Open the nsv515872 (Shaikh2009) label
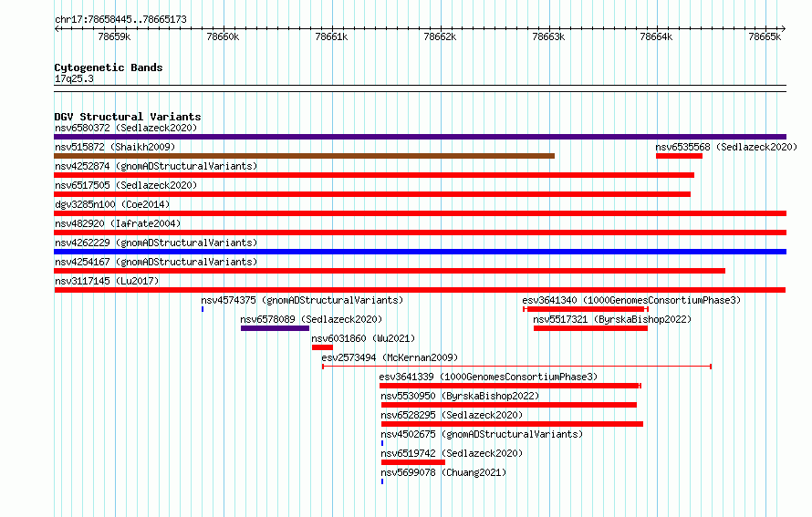Image resolution: width=812 pixels, height=517 pixels. 115,147
